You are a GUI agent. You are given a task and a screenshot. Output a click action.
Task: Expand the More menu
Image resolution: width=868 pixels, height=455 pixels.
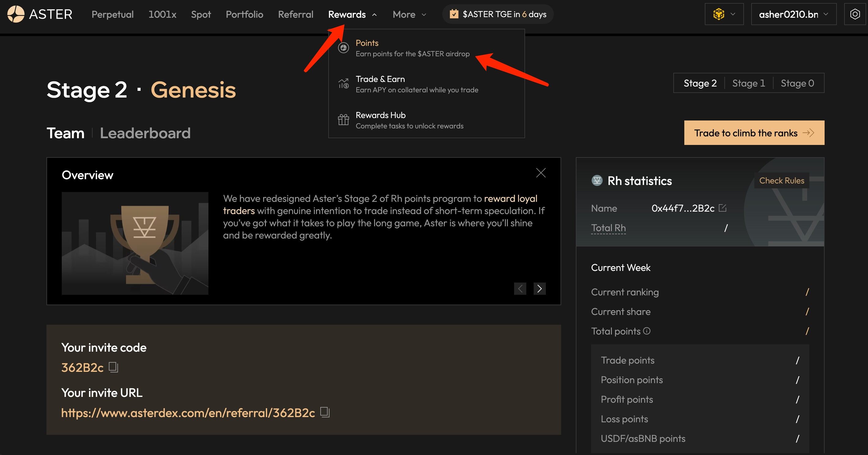pyautogui.click(x=409, y=14)
